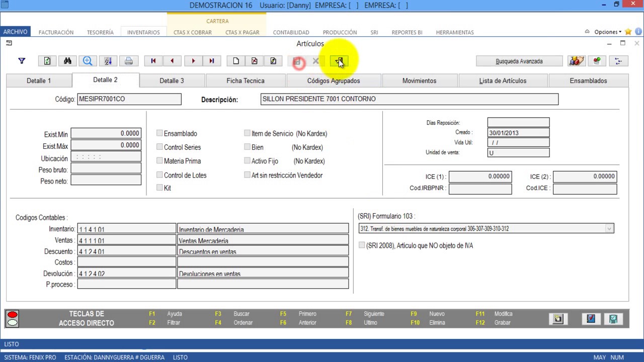The width and height of the screenshot is (644, 362).
Task: Toggle the Materia Prima checkbox
Action: [x=159, y=161]
